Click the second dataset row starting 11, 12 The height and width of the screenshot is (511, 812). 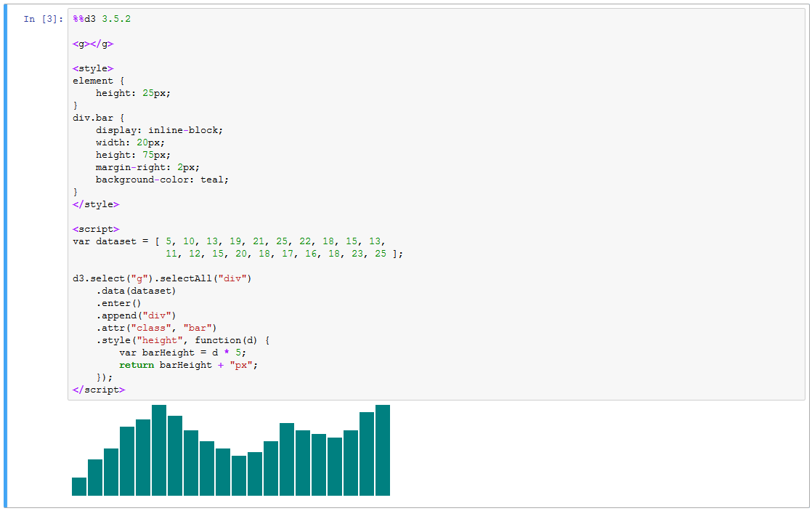tap(284, 254)
